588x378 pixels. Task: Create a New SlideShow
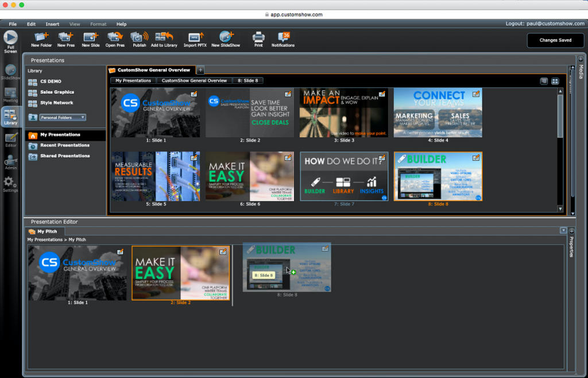pyautogui.click(x=226, y=40)
